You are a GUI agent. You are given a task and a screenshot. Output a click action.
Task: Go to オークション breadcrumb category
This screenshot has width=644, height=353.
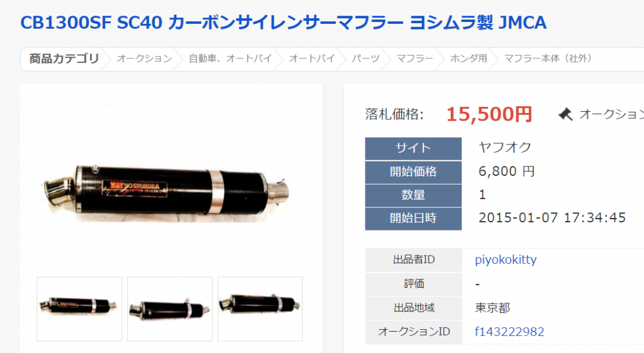coord(144,58)
